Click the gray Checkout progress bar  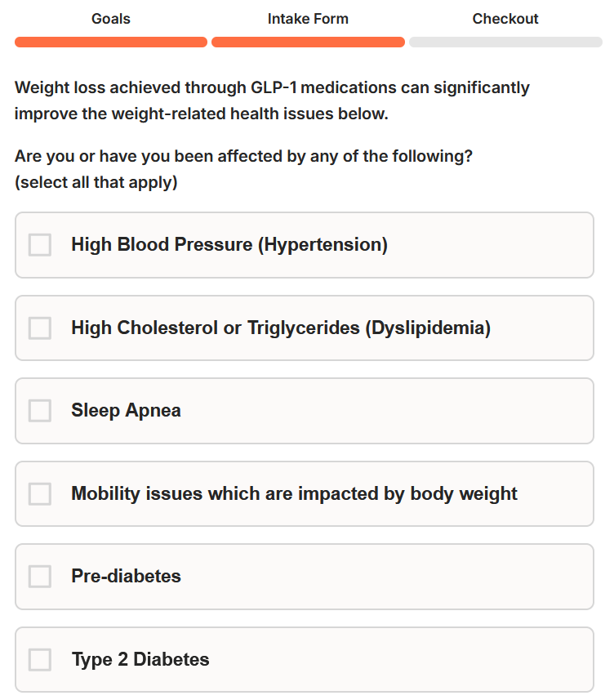point(505,42)
